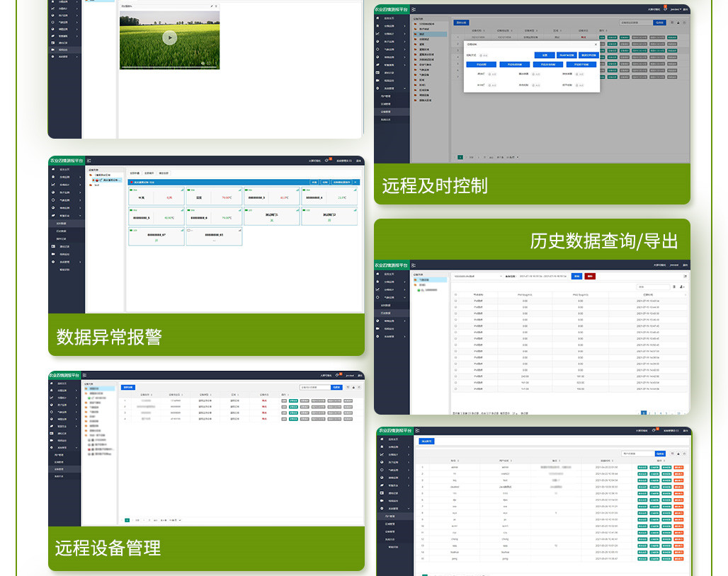Expand the 数据统计 menu chevron in the sidebar

click(80, 185)
